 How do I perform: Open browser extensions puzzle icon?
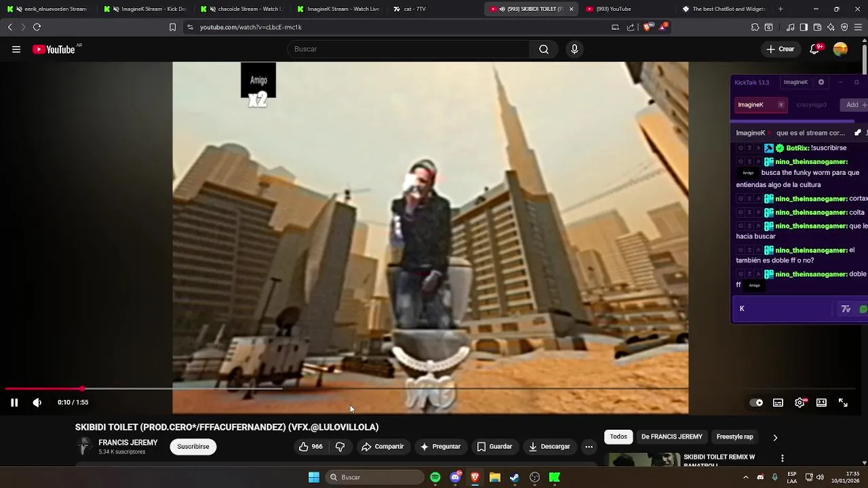coord(755,27)
